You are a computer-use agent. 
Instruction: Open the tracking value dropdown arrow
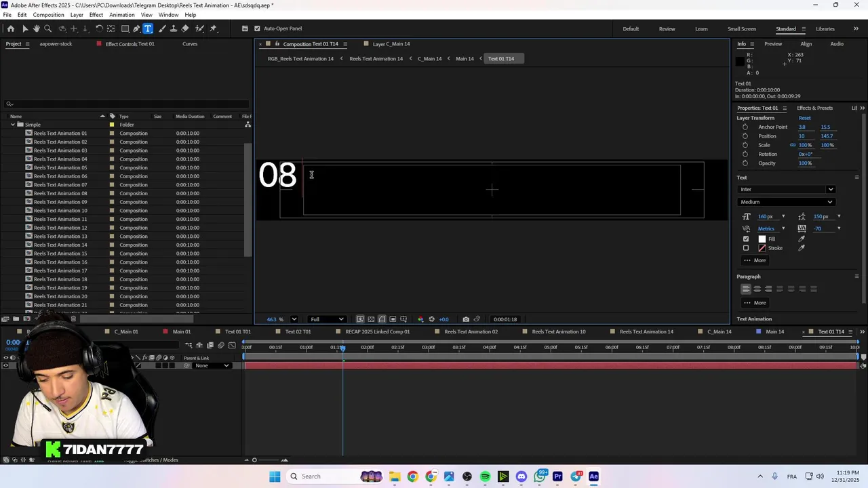[839, 228]
